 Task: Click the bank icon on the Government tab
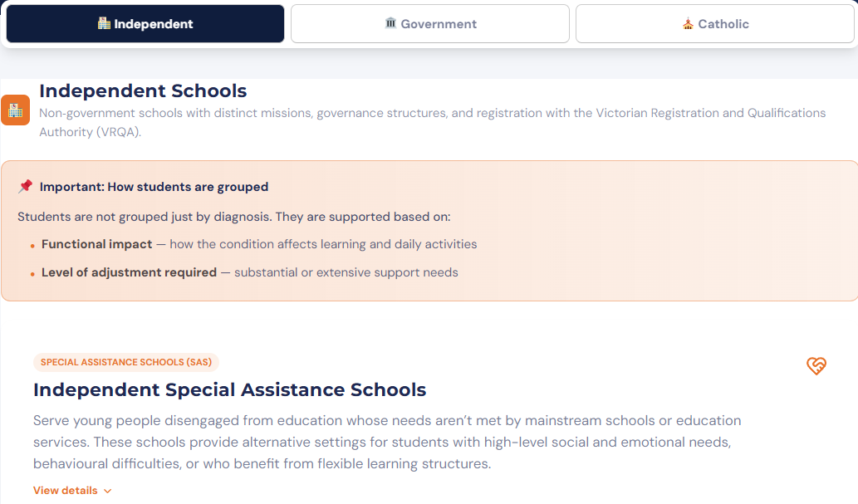pyautogui.click(x=390, y=23)
